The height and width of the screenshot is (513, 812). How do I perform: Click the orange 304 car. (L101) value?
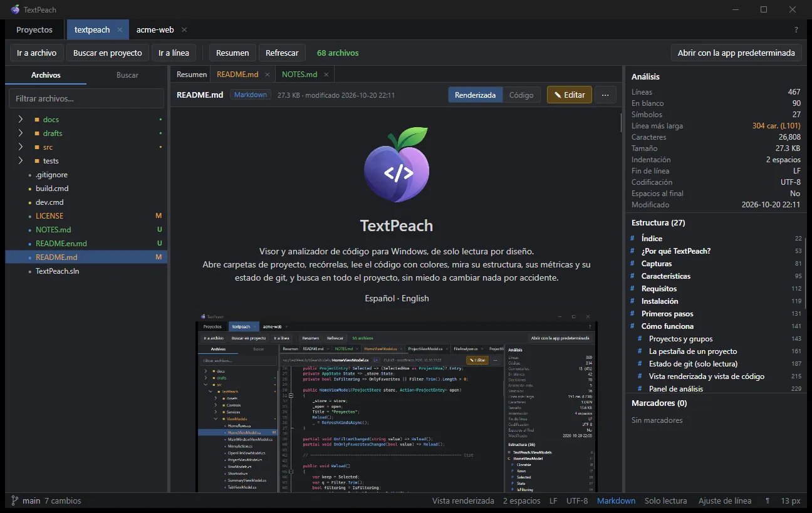tap(776, 126)
